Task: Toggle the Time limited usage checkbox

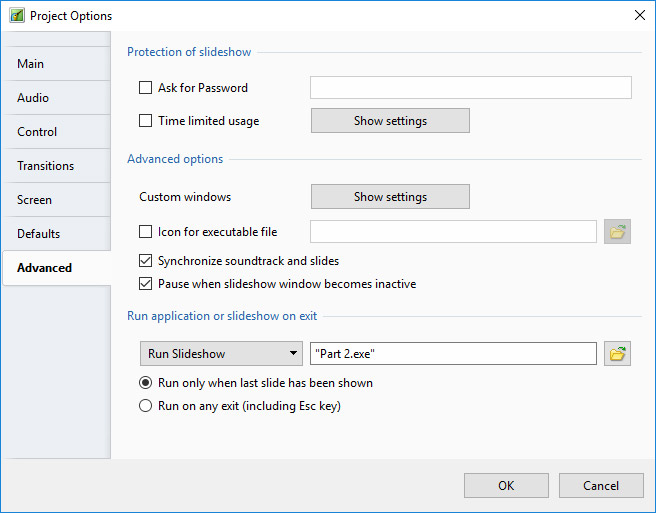Action: pos(146,121)
